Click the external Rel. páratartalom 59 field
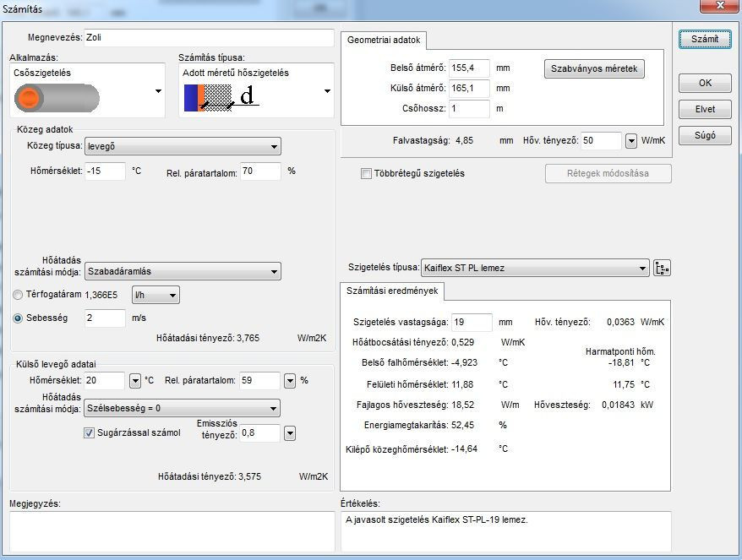The image size is (742, 560). (259, 381)
